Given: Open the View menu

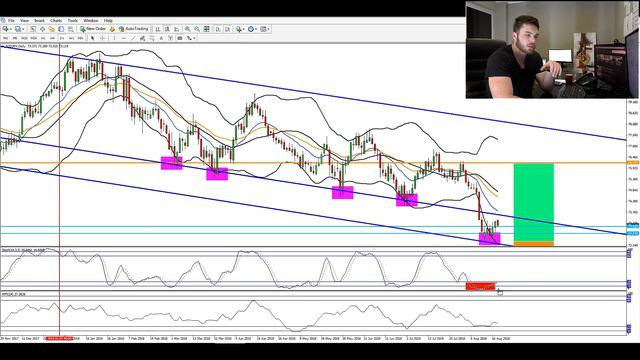Looking at the screenshot, I should point(24,20).
